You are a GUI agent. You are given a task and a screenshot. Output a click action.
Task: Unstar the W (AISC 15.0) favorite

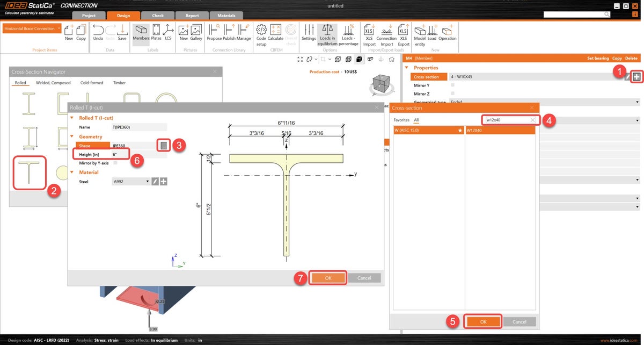pyautogui.click(x=459, y=130)
